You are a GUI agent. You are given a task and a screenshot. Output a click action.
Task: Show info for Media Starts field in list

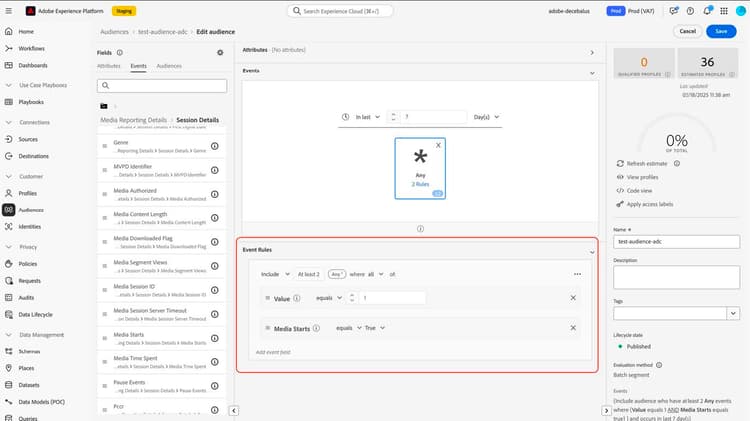(x=215, y=338)
